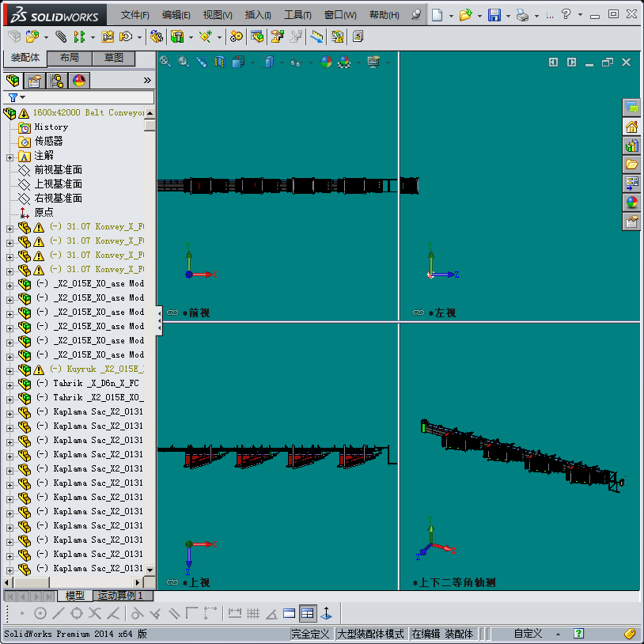Open the 帮助(H) menu
The image size is (644, 644).
pyautogui.click(x=385, y=15)
